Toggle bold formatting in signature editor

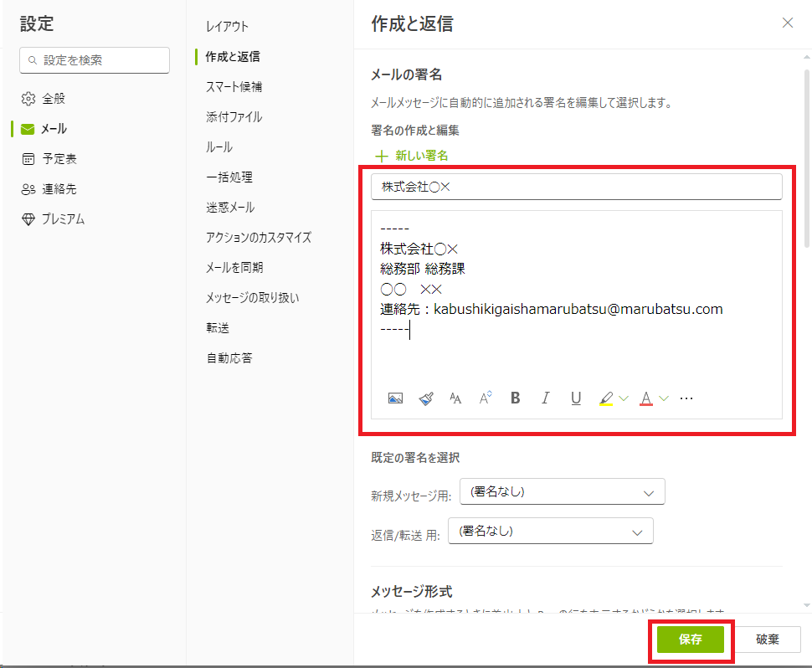[x=516, y=398]
